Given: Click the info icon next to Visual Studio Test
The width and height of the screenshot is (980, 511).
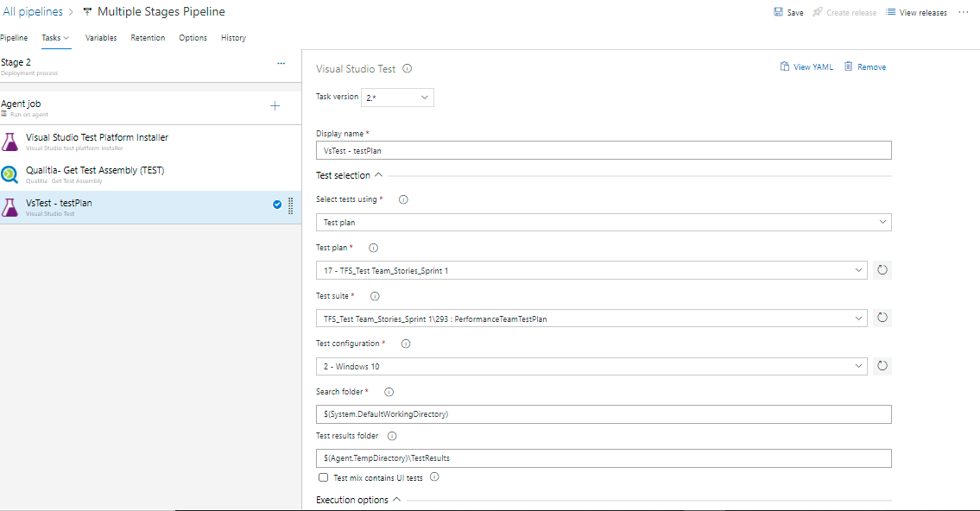Looking at the screenshot, I should pos(408,69).
